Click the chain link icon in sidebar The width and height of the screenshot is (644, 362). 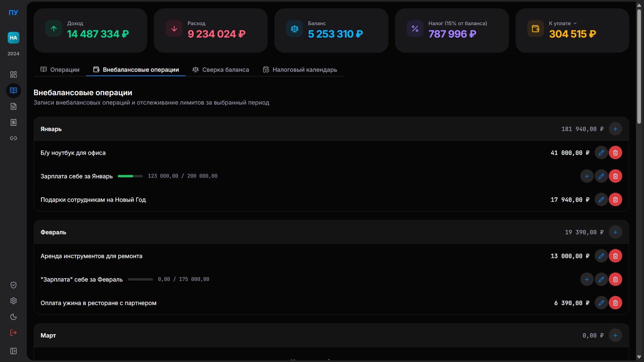click(x=13, y=138)
